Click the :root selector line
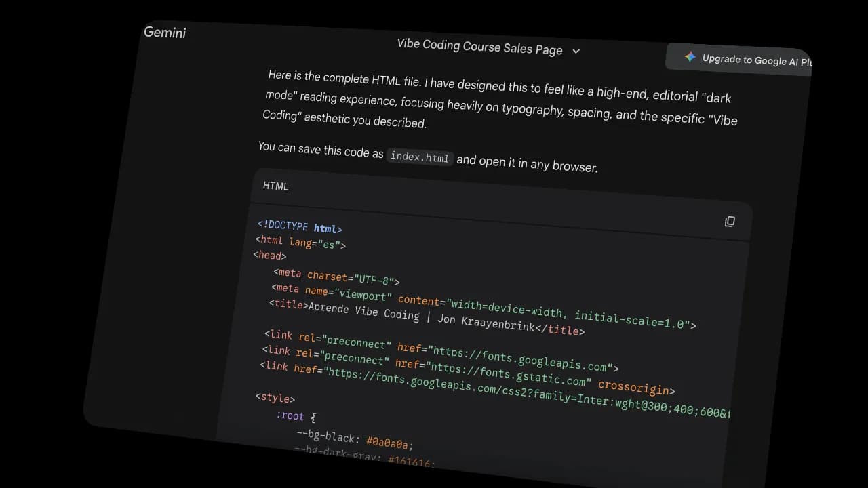 pyautogui.click(x=296, y=415)
